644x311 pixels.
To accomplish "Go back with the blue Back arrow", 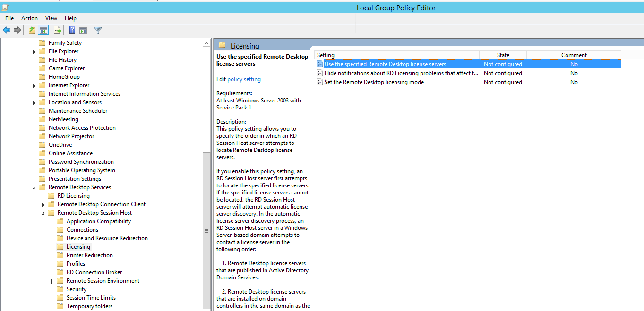I will [7, 30].
